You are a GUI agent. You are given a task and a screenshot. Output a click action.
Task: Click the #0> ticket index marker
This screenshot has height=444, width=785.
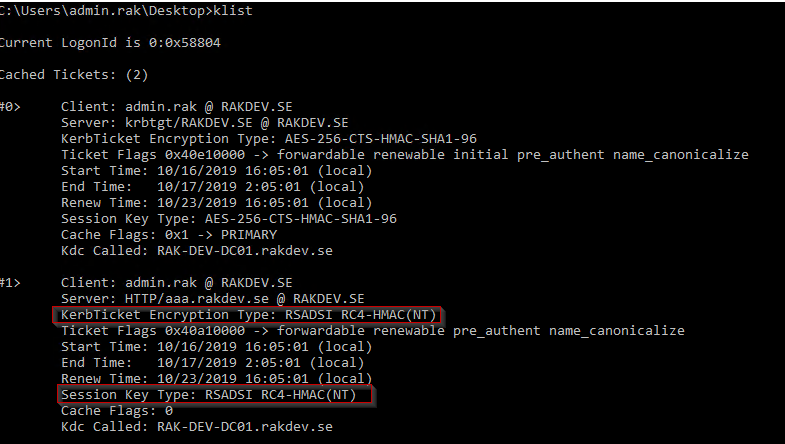click(x=11, y=106)
